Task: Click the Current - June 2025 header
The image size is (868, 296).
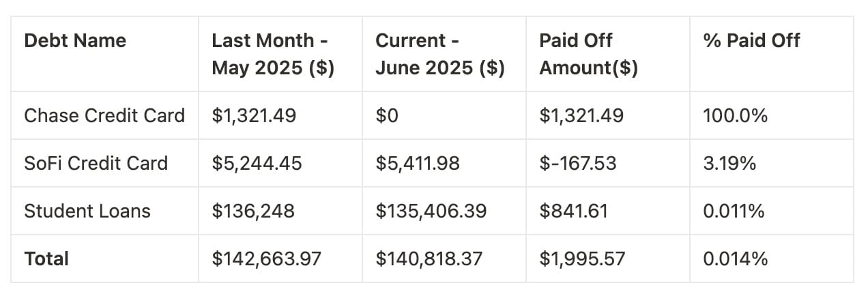Action: pos(439,55)
